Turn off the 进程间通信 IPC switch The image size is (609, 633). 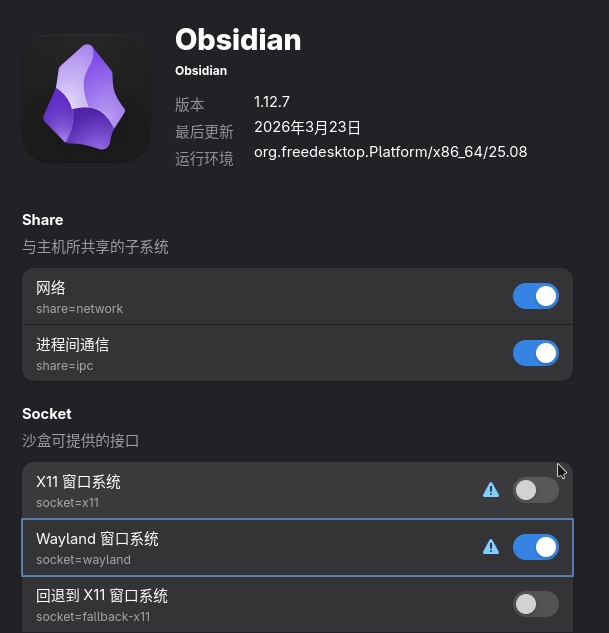tap(536, 353)
